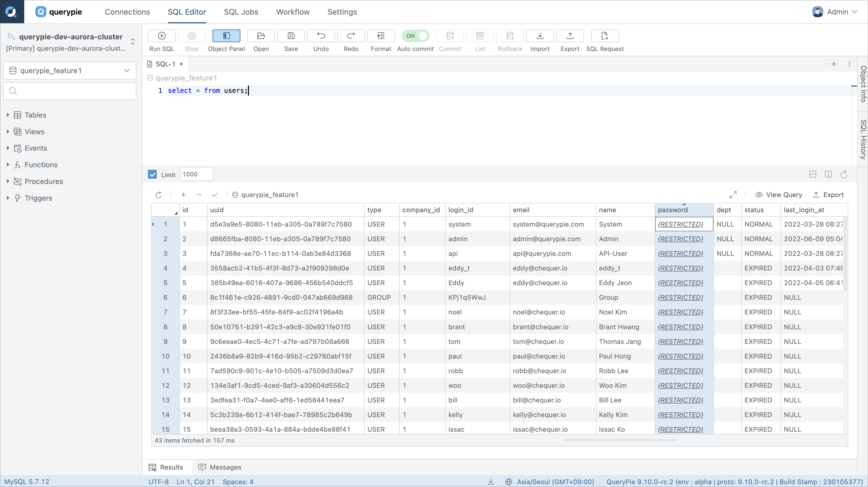Expand the Procedures tree node
The width and height of the screenshot is (868, 487).
(8, 181)
